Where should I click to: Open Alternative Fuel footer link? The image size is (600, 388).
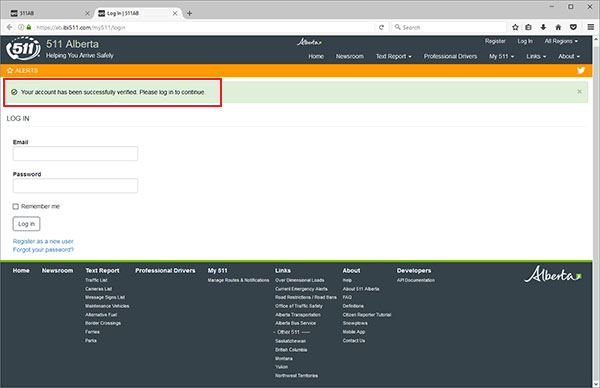pos(101,315)
